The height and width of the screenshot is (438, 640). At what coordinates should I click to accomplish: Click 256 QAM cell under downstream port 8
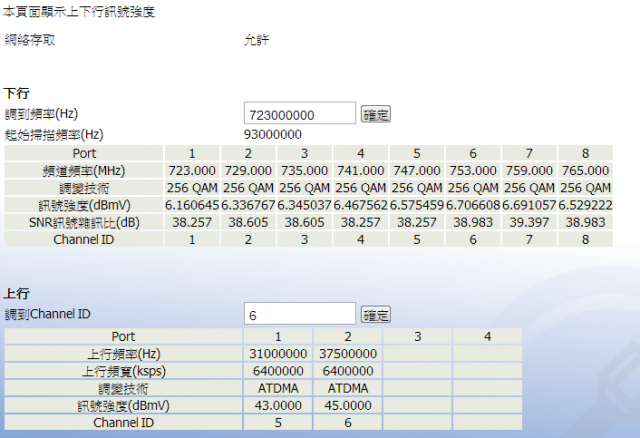click(x=585, y=188)
